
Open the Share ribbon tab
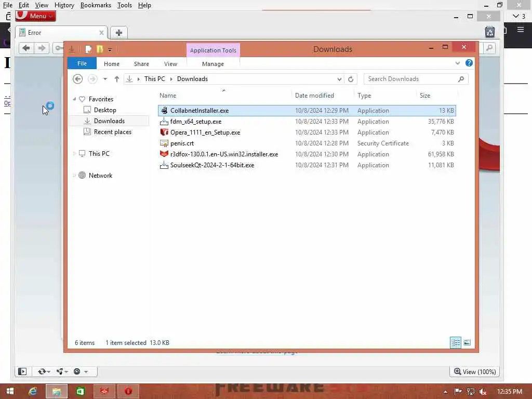(x=141, y=64)
